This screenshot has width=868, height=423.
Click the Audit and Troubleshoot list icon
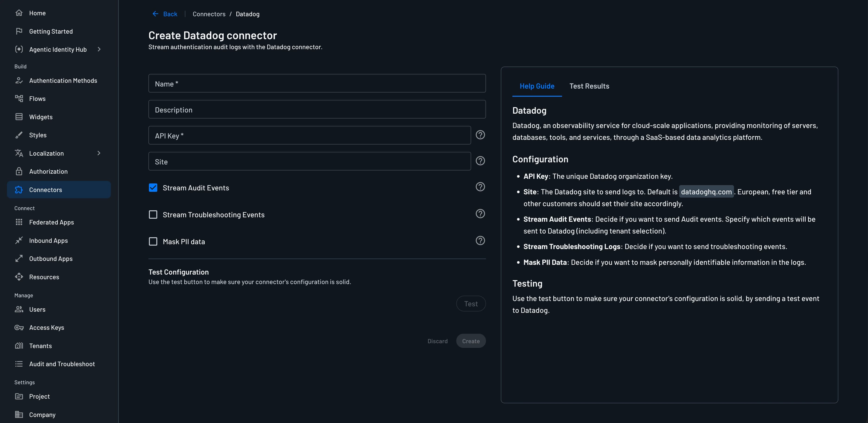tap(19, 364)
